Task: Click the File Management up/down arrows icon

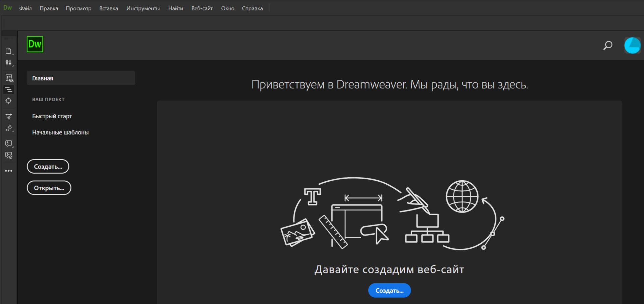Action: [x=9, y=63]
